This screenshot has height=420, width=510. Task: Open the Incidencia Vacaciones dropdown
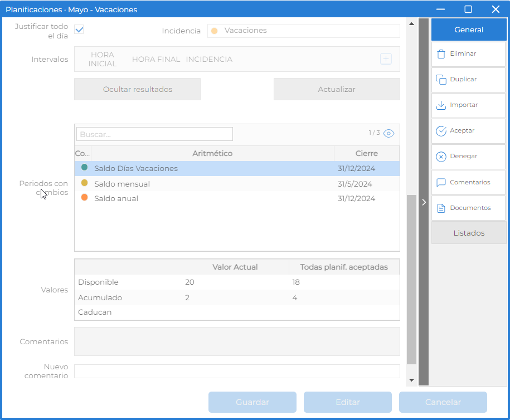point(303,31)
